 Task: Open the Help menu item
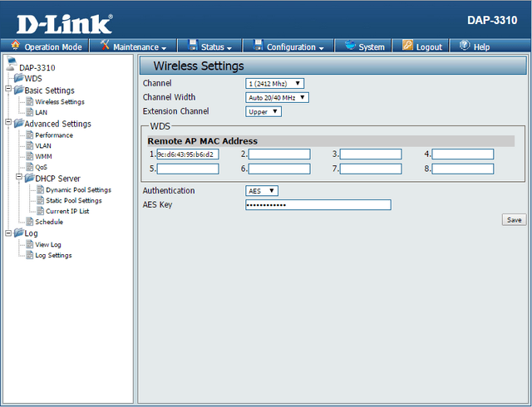(481, 47)
